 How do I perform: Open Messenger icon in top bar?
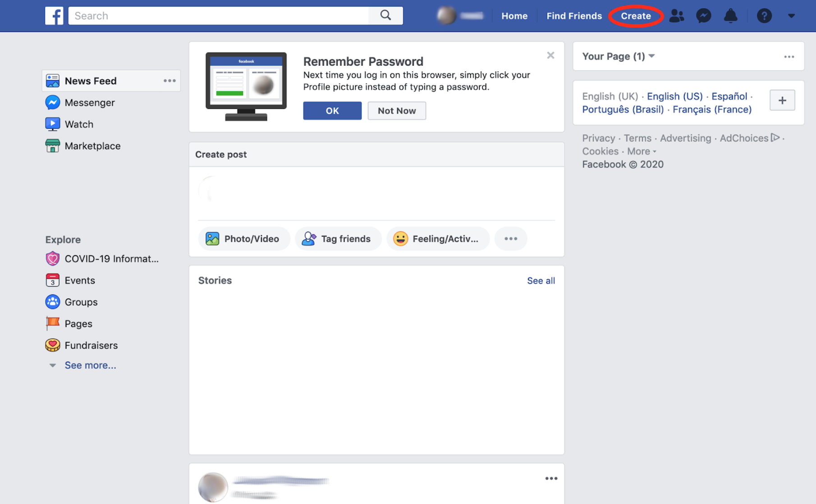click(x=703, y=16)
